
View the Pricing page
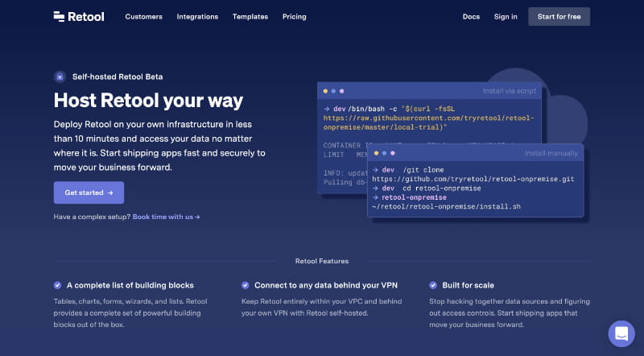coord(295,16)
